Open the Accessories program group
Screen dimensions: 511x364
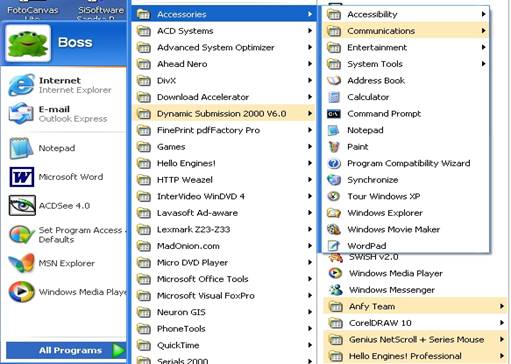[224, 14]
